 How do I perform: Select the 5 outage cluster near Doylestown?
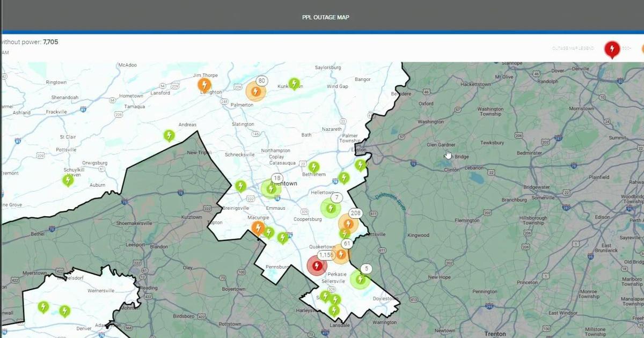[366, 268]
